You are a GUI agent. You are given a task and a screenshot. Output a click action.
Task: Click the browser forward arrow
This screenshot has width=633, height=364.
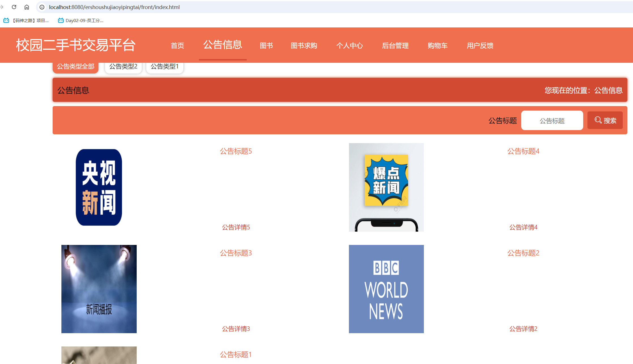2,7
